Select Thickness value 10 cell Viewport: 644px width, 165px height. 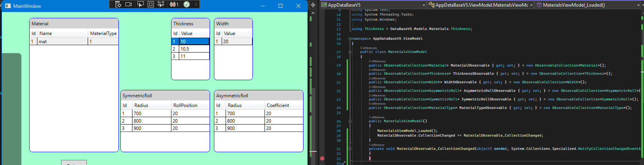(194, 41)
